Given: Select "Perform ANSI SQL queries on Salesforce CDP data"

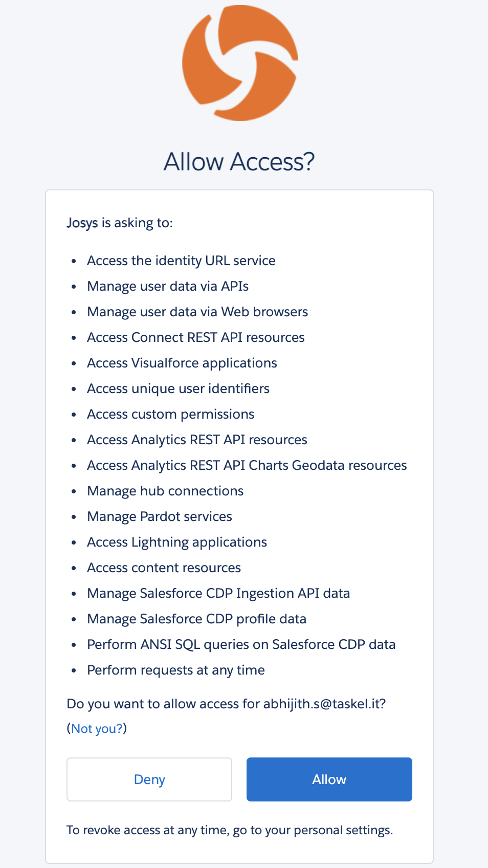Looking at the screenshot, I should [241, 644].
